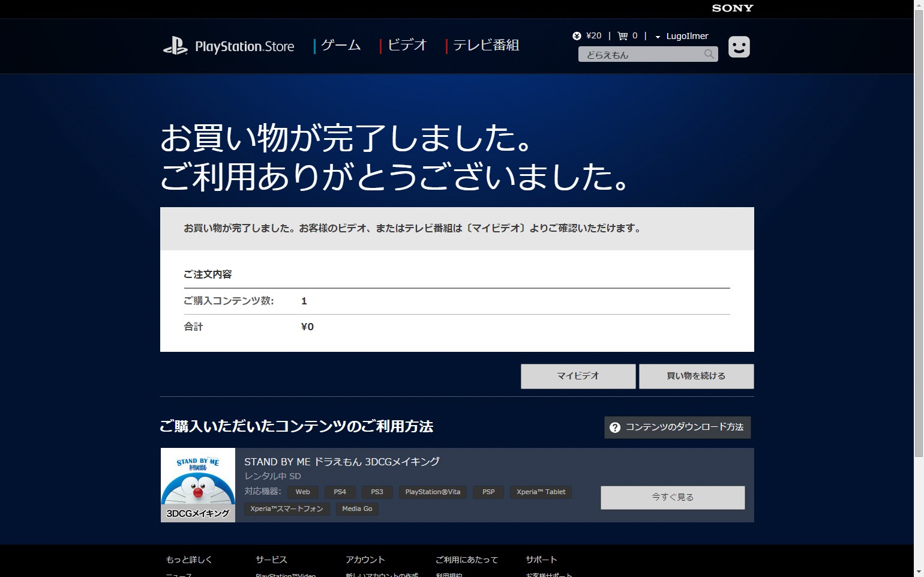Click the SONY logo
924x577 pixels.
733,8
